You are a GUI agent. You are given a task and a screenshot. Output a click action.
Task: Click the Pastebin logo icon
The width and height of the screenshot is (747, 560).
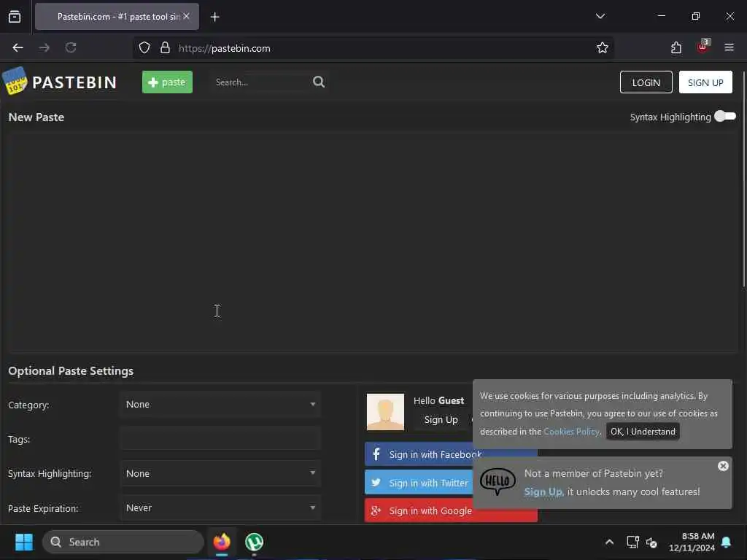pyautogui.click(x=15, y=81)
